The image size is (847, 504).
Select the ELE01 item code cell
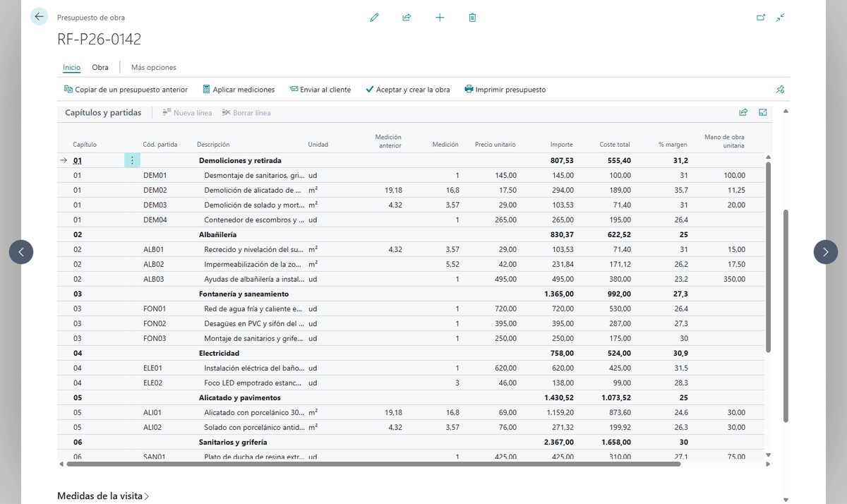click(153, 368)
